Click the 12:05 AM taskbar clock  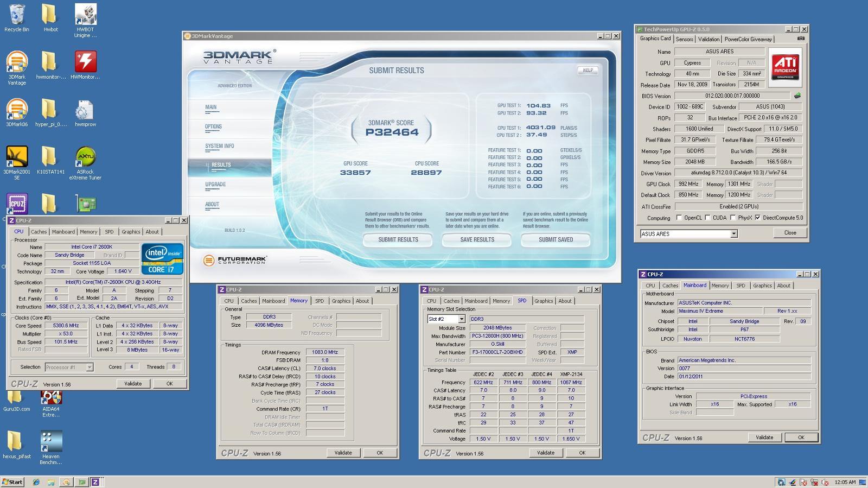[845, 482]
